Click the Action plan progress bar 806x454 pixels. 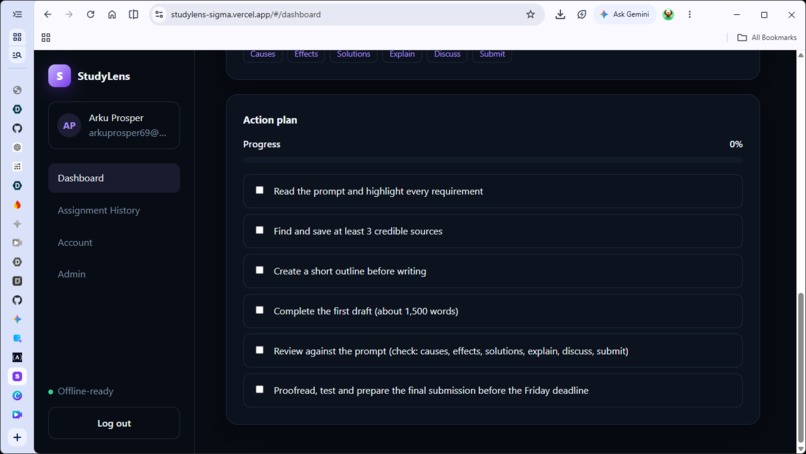point(493,160)
